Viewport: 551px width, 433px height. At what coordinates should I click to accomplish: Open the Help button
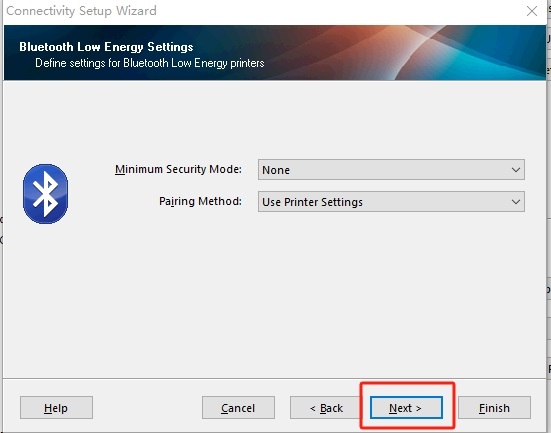[x=56, y=408]
